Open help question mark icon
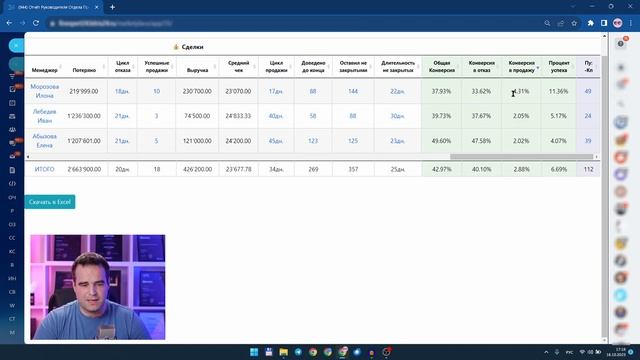This screenshot has width=640, height=360. [621, 44]
